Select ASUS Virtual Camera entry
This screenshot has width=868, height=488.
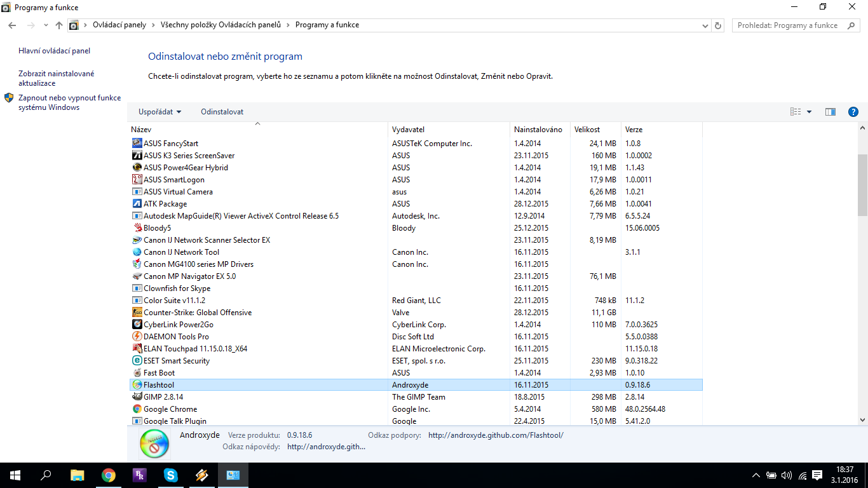[416, 192]
